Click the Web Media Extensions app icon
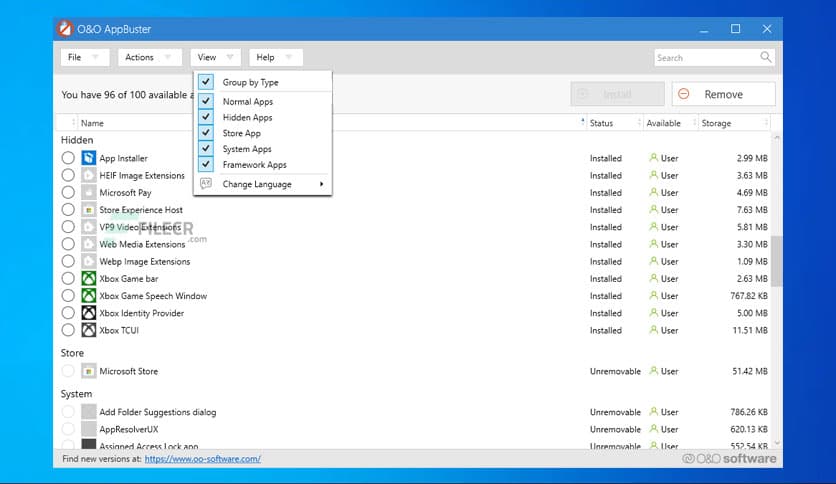836x484 pixels. (x=89, y=244)
